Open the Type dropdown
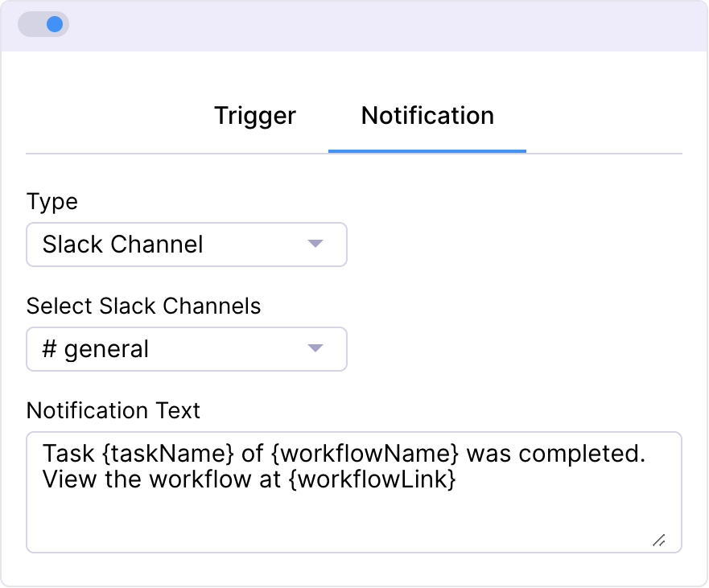 (186, 245)
